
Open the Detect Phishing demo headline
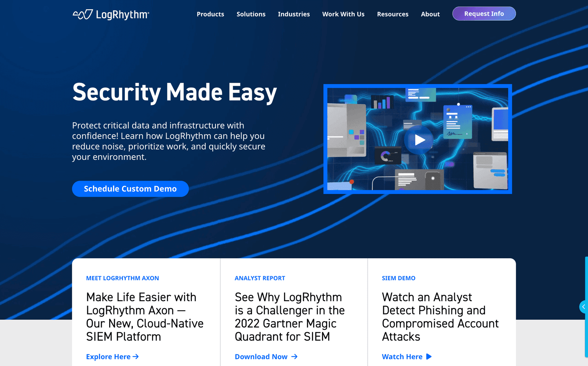(440, 317)
